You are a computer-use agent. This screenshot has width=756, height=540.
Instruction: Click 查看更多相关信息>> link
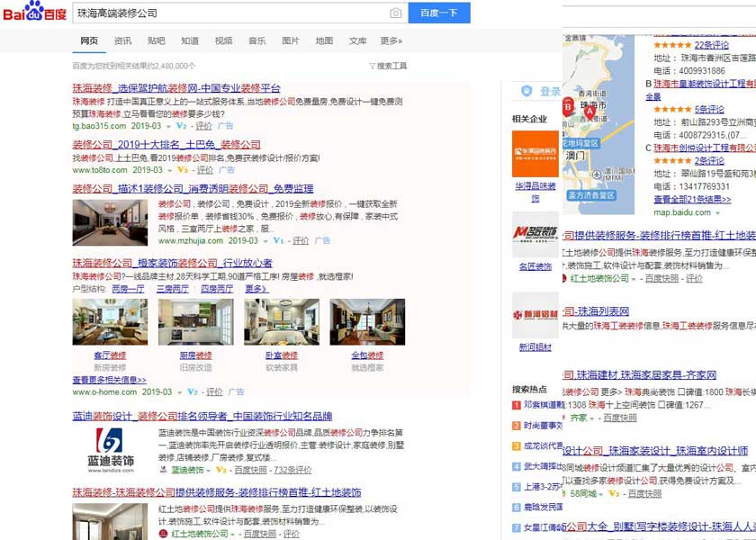click(x=110, y=380)
